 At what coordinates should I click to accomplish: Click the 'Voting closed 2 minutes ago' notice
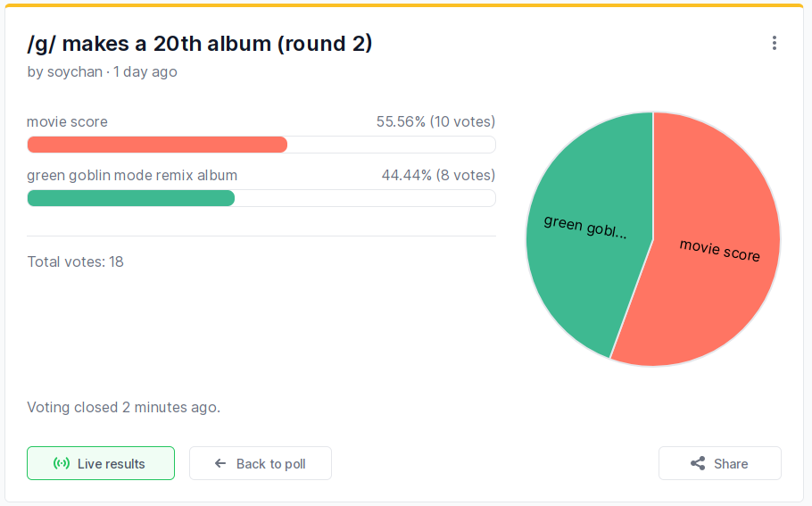point(123,407)
